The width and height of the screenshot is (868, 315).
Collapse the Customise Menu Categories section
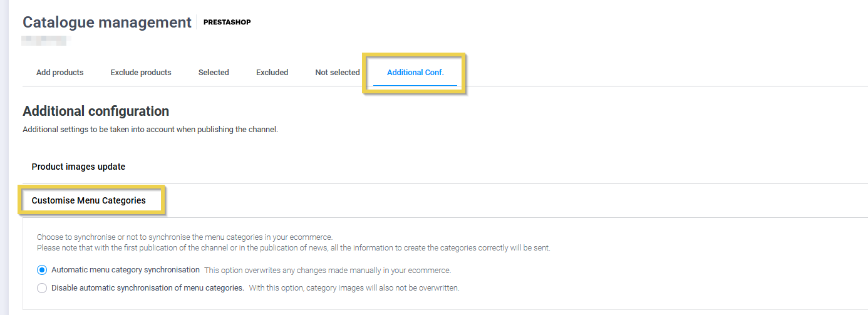tap(88, 200)
